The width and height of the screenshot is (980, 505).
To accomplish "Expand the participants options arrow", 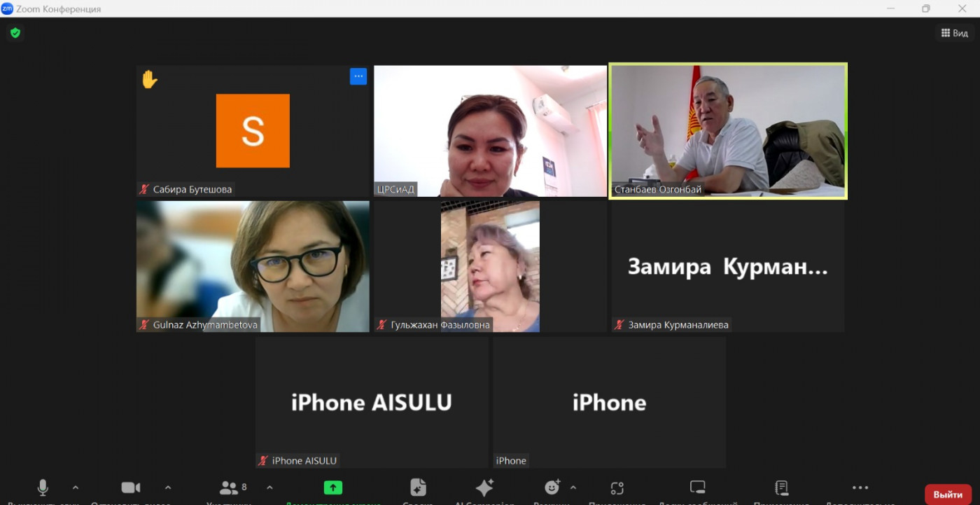I will click(x=269, y=487).
